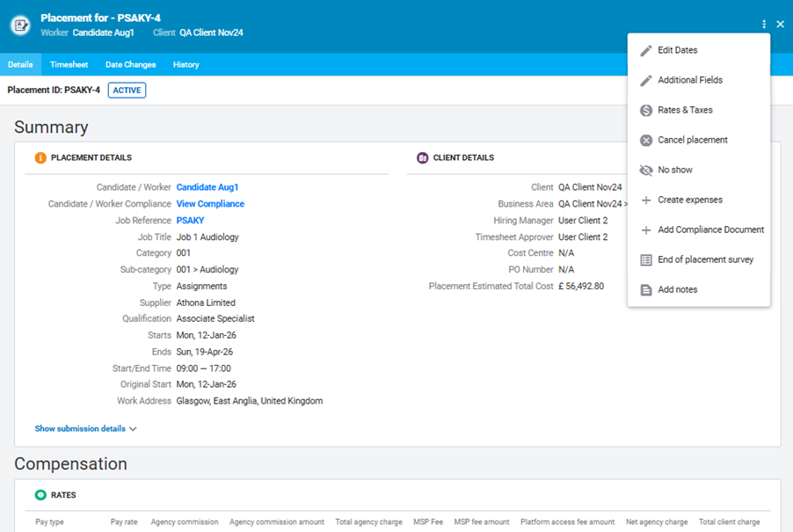Click the Rates & Taxes dollar icon
The image size is (793, 532).
click(646, 110)
